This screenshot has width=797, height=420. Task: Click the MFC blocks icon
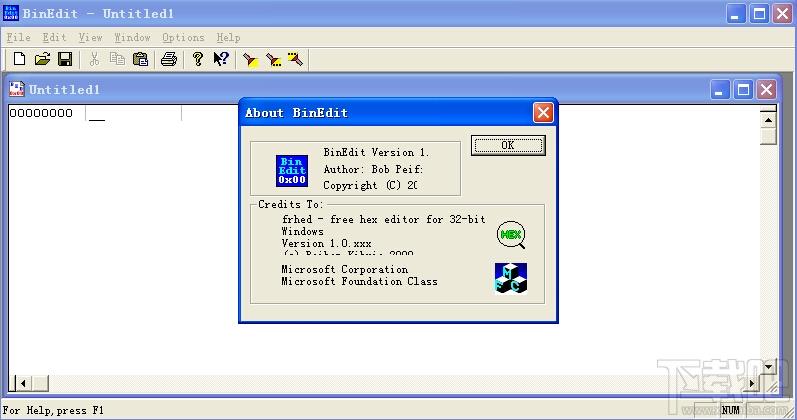pyautogui.click(x=511, y=278)
